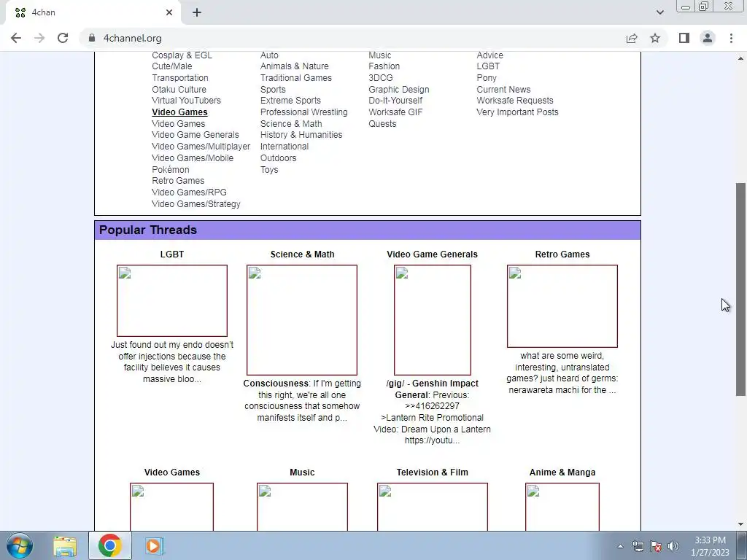
Task: Open the Do-It-Yourself board
Action: [x=395, y=101]
